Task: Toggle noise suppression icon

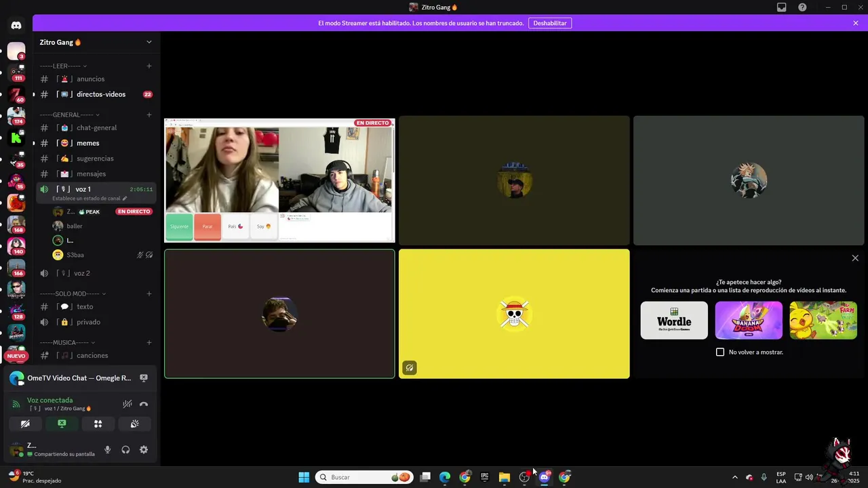Action: 127,404
